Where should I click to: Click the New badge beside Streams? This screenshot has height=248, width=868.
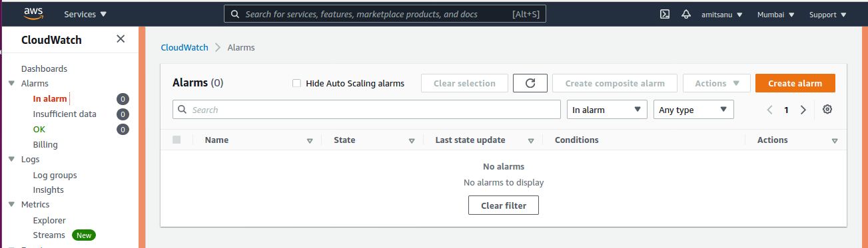[x=83, y=235]
